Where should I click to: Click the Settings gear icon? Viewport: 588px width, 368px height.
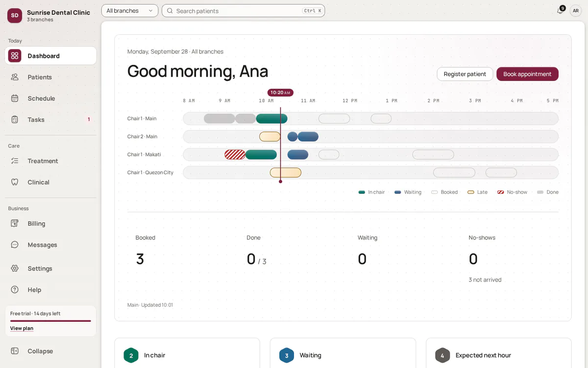(15, 268)
